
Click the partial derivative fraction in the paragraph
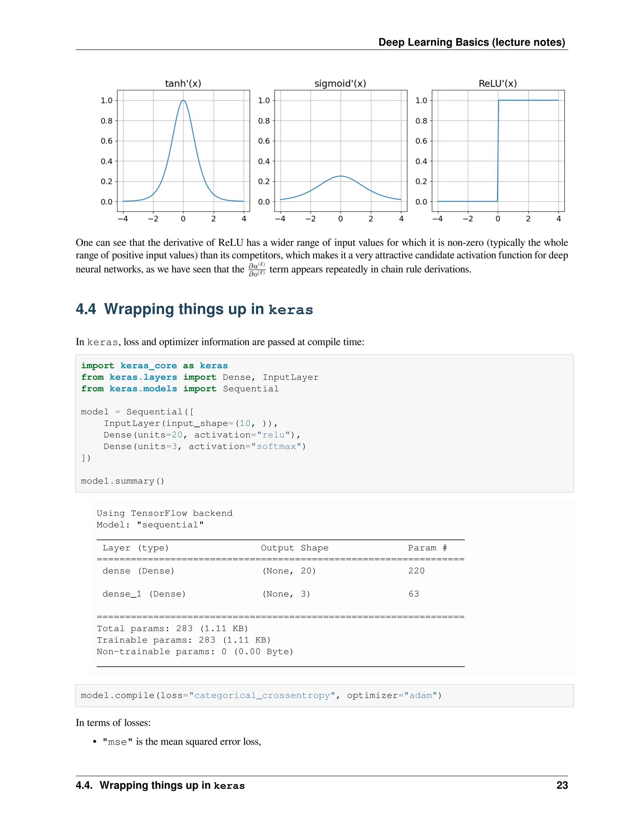click(x=257, y=269)
